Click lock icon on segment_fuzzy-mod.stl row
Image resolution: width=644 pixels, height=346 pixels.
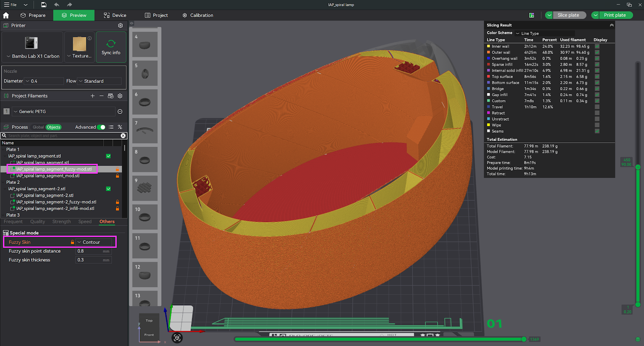tap(118, 169)
